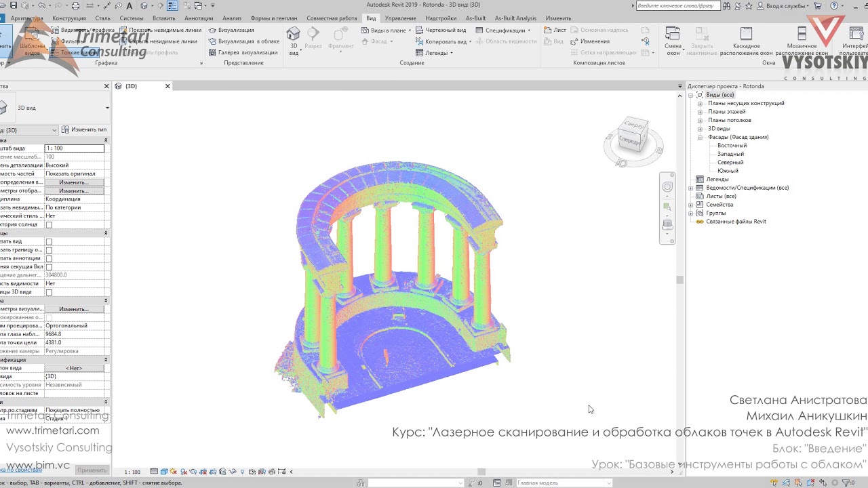
Task: Click Изменения revisions tool
Action: tap(590, 41)
